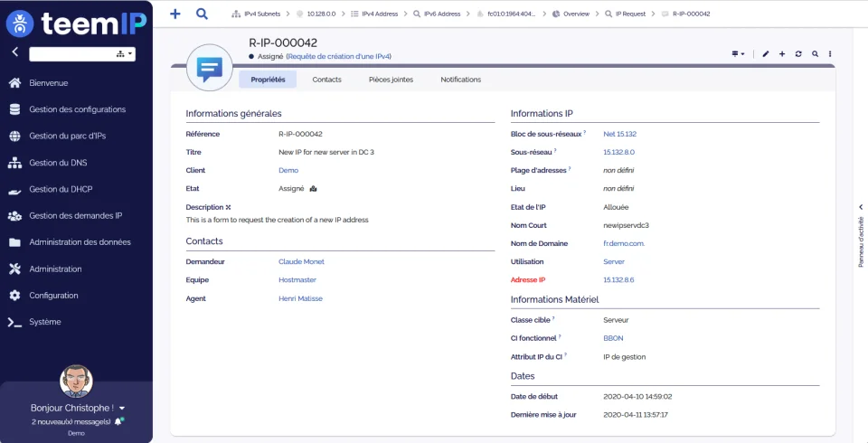Go to IPv4 Address breadcrumb
Image resolution: width=868 pixels, height=443 pixels.
click(x=374, y=14)
